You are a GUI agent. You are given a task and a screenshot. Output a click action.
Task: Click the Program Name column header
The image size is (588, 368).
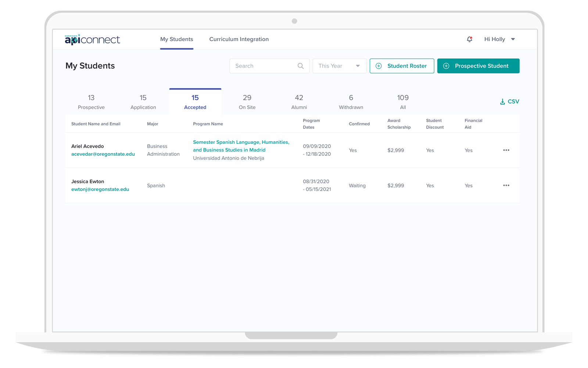pyautogui.click(x=208, y=124)
